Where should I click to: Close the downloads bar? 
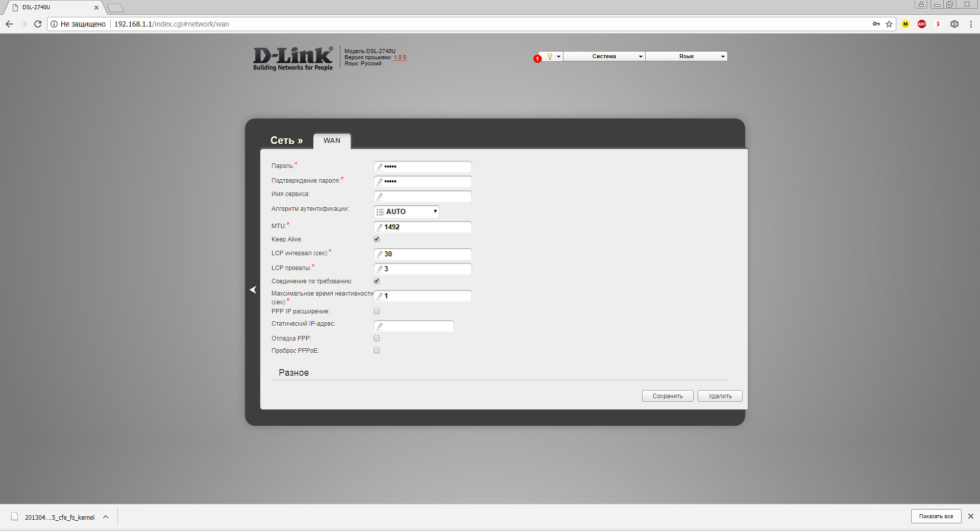[x=971, y=516]
